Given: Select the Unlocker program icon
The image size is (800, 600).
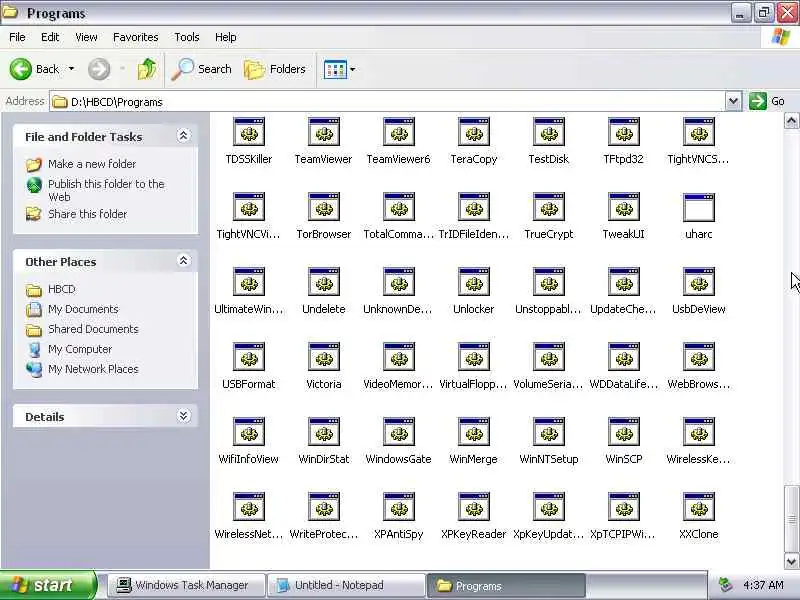Looking at the screenshot, I should [x=474, y=282].
